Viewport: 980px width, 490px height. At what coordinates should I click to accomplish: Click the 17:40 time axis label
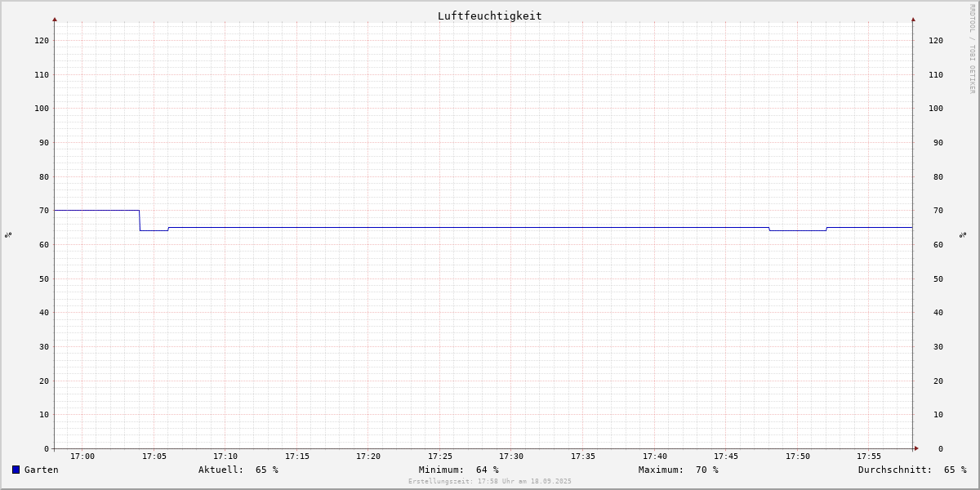[x=655, y=457]
